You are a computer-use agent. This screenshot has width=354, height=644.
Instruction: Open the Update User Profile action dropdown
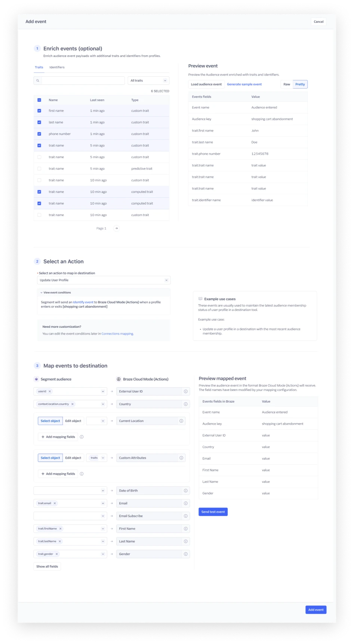coord(104,280)
